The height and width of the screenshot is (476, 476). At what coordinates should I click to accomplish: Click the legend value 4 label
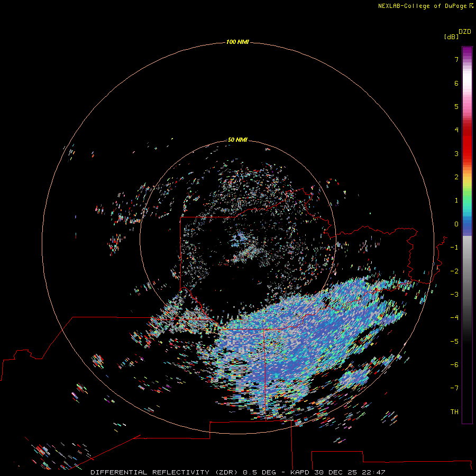tap(456, 130)
